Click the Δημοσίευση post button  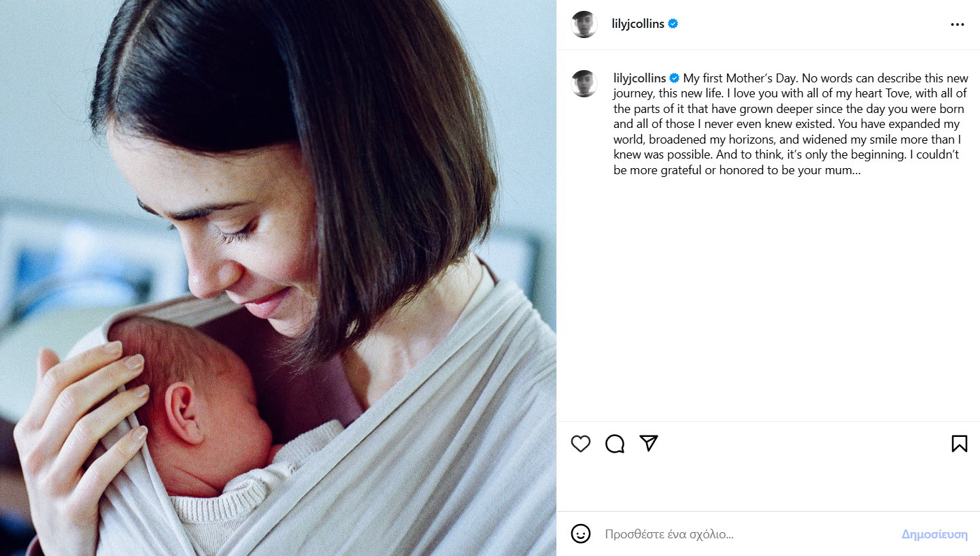pyautogui.click(x=934, y=534)
